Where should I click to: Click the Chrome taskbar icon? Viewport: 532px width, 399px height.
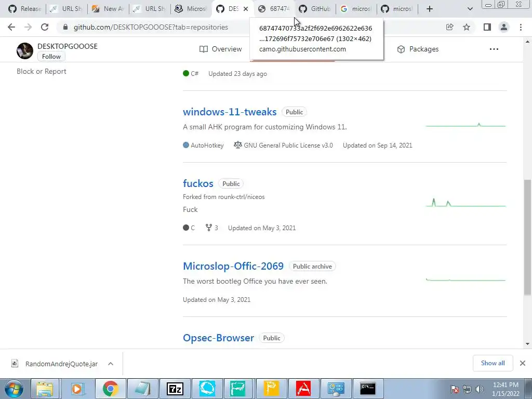(110, 389)
